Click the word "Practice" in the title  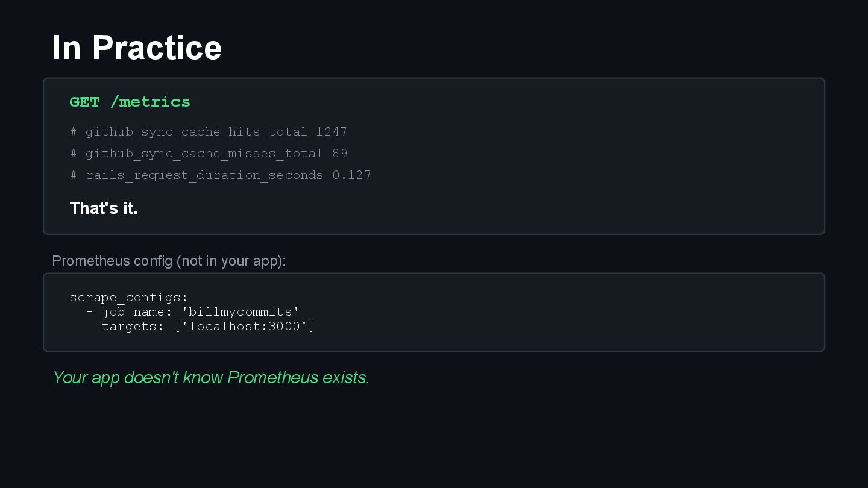[157, 48]
